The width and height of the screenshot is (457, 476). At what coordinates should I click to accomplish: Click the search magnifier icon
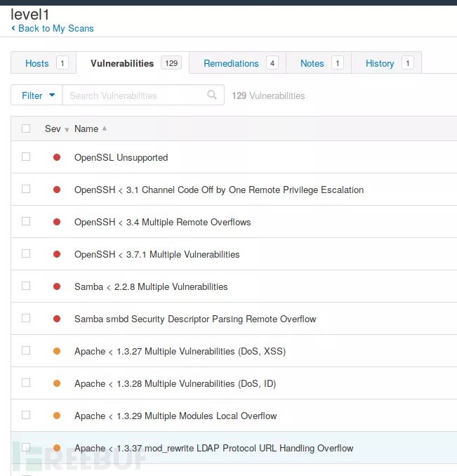(x=212, y=95)
